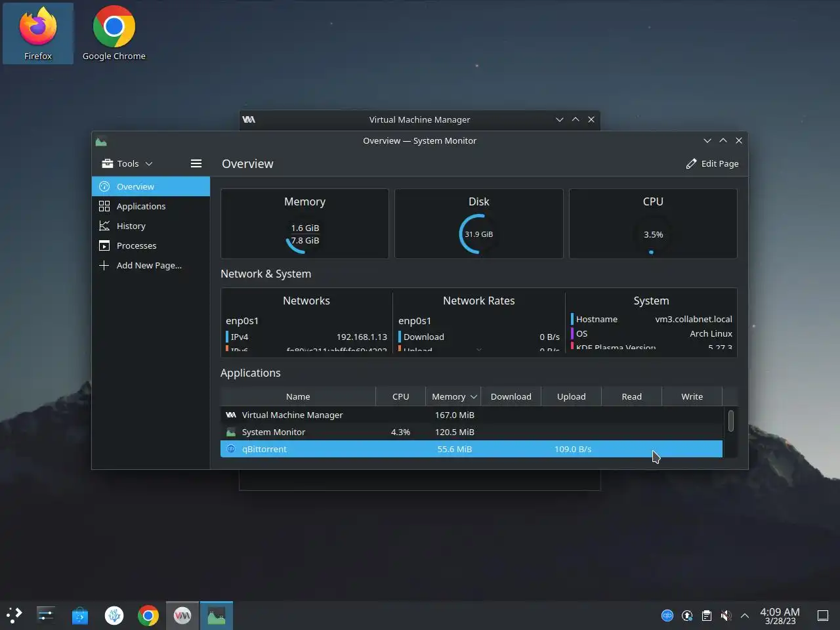Click the Disk usage gauge
840x630 pixels.
[478, 234]
